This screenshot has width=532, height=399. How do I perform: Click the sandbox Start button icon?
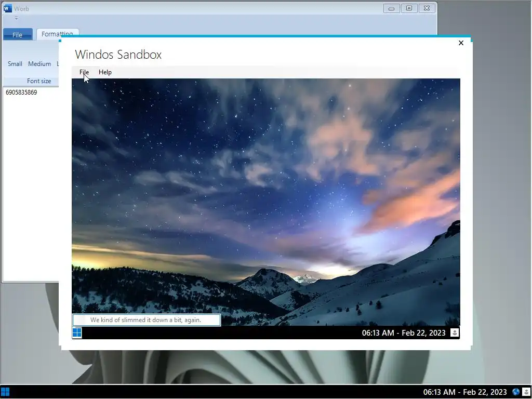pyautogui.click(x=77, y=332)
